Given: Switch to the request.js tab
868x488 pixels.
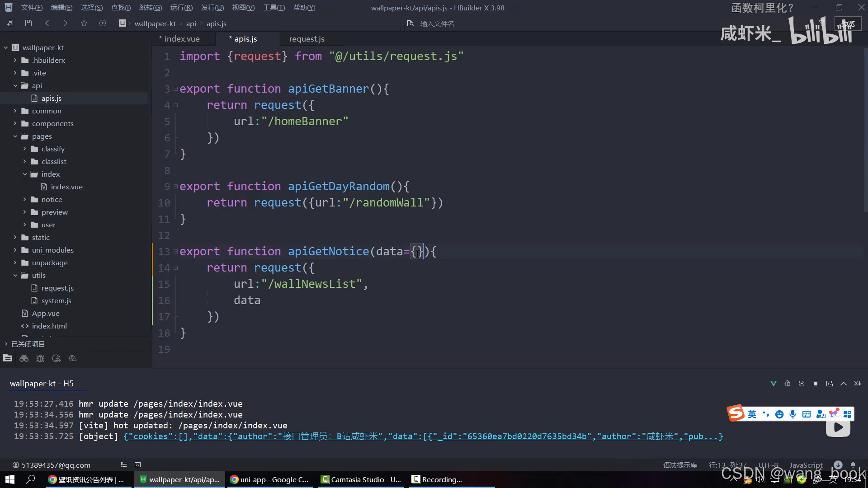Looking at the screenshot, I should [x=307, y=39].
